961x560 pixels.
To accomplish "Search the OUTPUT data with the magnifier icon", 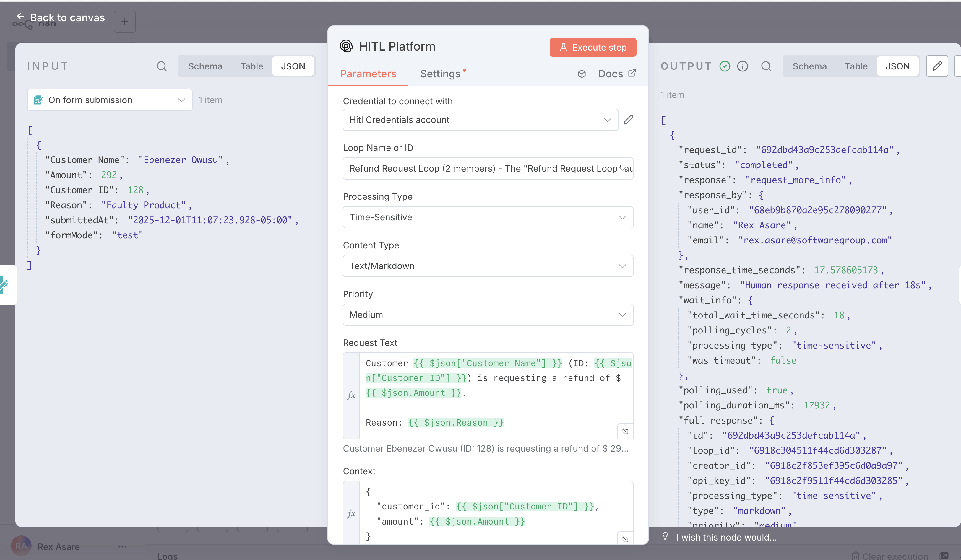I will [767, 66].
